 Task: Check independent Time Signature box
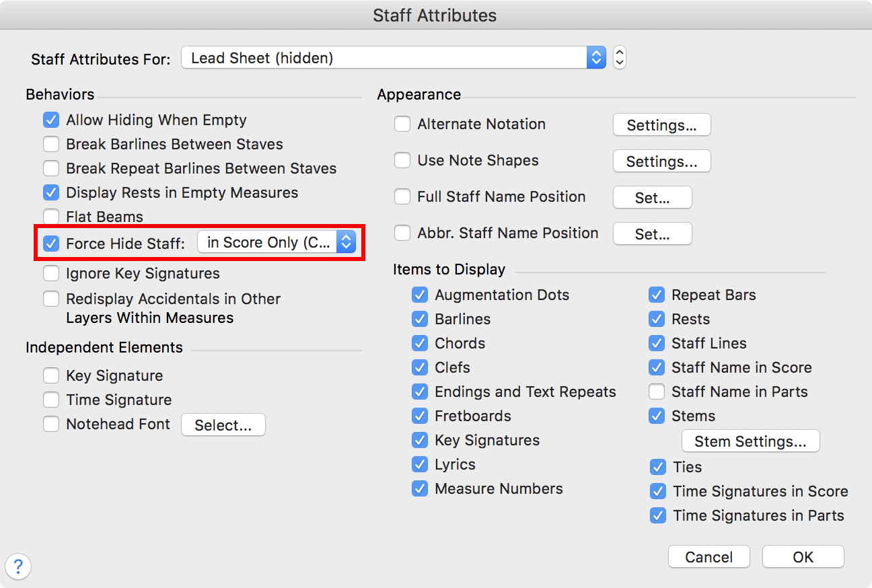tap(51, 400)
